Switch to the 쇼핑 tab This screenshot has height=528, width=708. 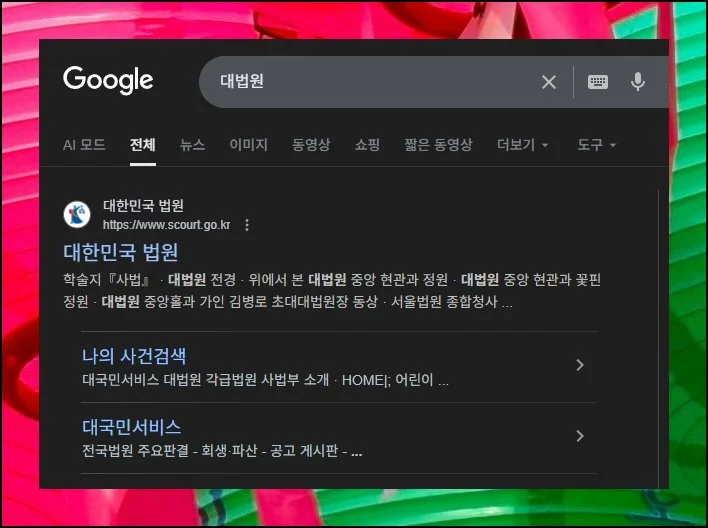[367, 145]
